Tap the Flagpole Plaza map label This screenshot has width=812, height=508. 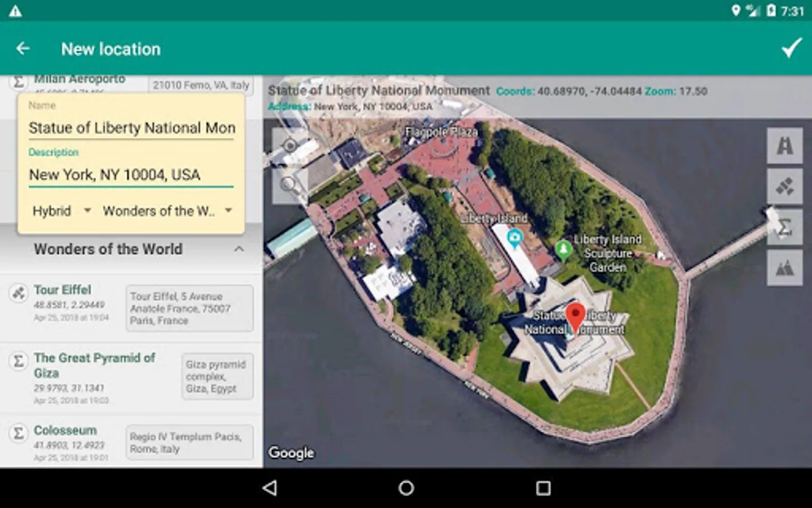pos(442,132)
